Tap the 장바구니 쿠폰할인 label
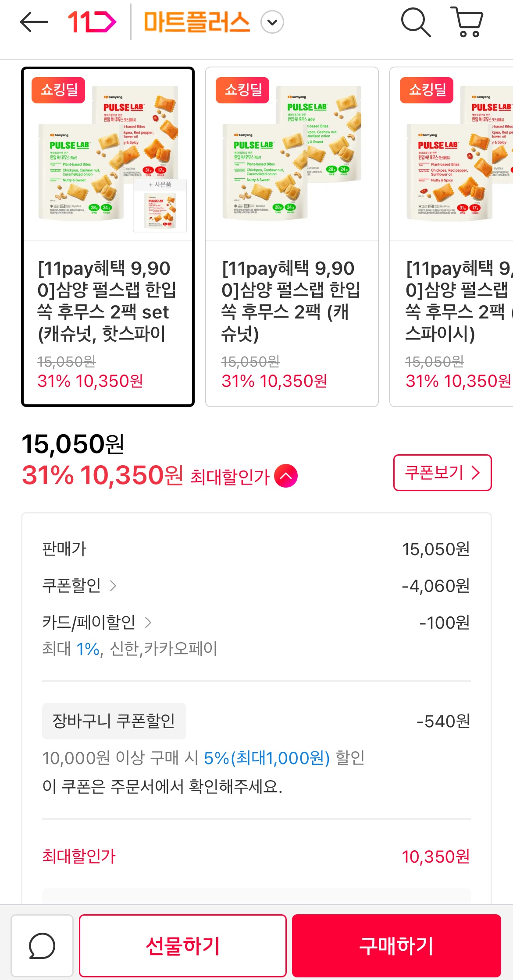The height and width of the screenshot is (980, 513). coord(114,721)
